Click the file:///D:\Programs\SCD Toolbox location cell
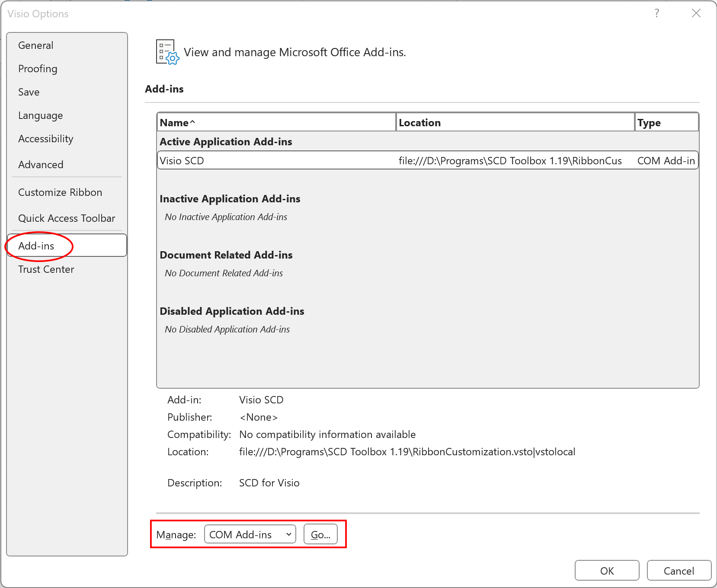The width and height of the screenshot is (717, 588). (x=510, y=161)
